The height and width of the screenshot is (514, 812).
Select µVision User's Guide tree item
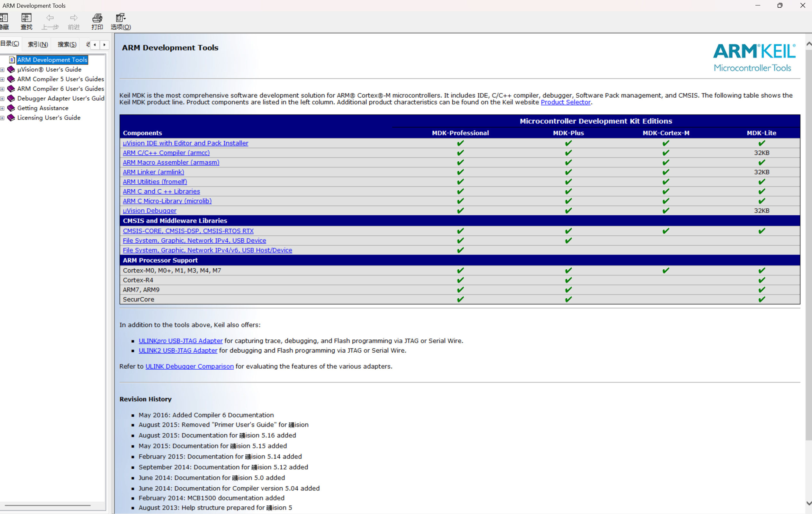click(x=49, y=69)
